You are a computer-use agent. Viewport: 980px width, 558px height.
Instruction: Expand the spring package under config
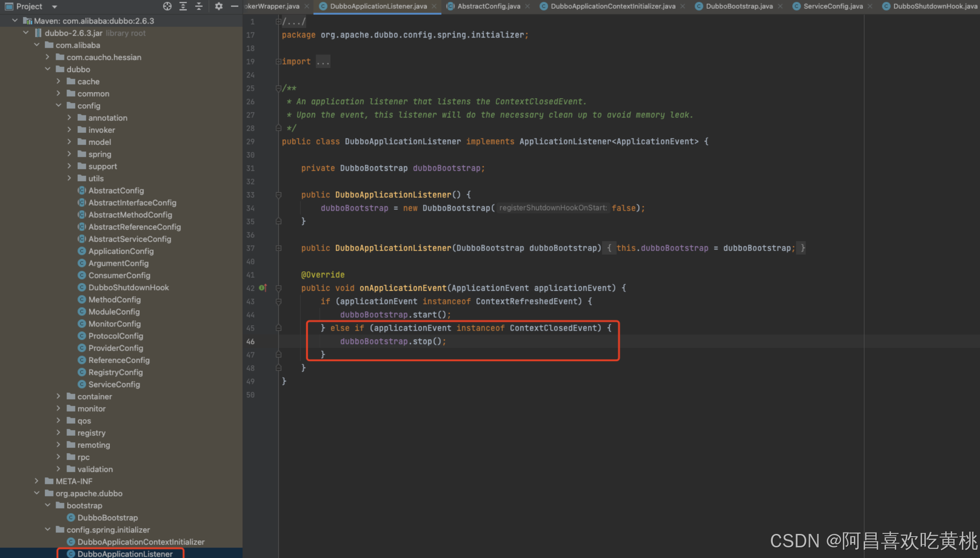70,154
